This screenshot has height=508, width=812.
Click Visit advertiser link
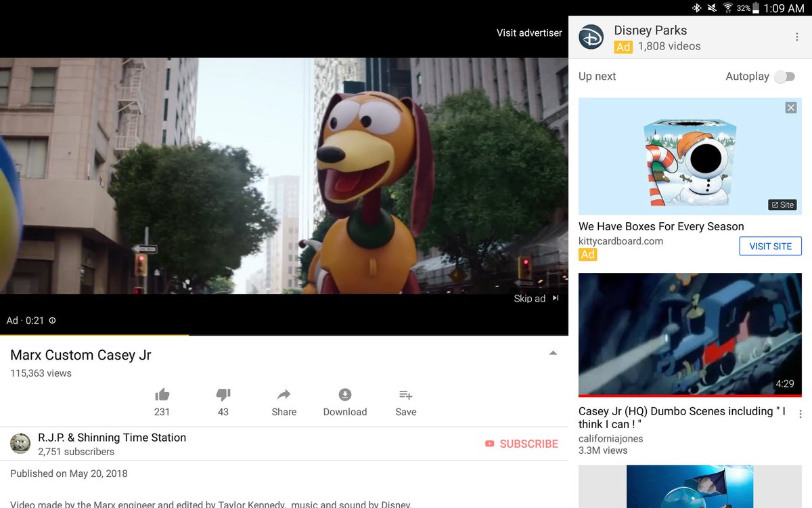(x=529, y=33)
